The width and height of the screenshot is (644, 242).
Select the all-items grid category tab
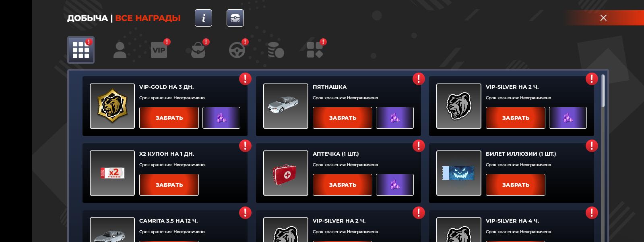[81, 50]
